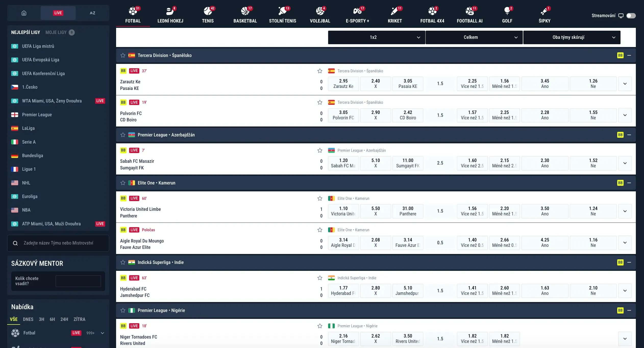644x348 pixels.
Task: Open BB bet builder for Zarautz Ke match
Action: [x=123, y=71]
